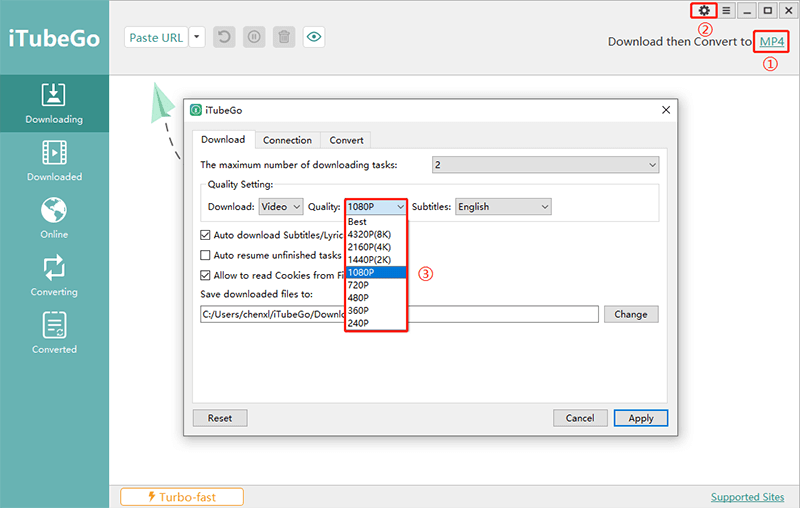
Task: Click the pause all downloads icon
Action: [x=254, y=37]
